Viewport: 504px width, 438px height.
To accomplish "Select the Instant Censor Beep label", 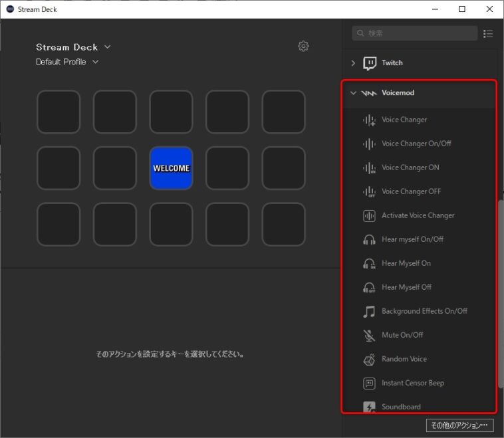I will [413, 383].
